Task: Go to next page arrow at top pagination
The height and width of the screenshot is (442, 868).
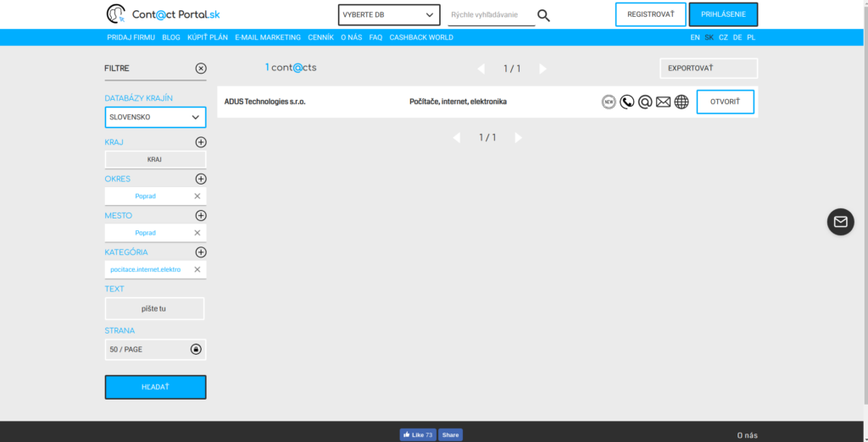Action: 542,69
